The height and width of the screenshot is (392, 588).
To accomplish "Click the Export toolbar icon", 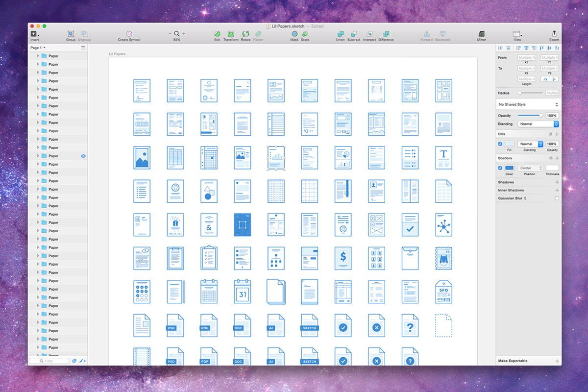I will (554, 33).
